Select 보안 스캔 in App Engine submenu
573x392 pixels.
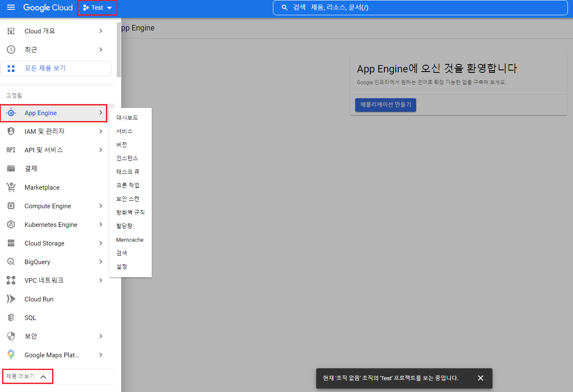pyautogui.click(x=128, y=199)
